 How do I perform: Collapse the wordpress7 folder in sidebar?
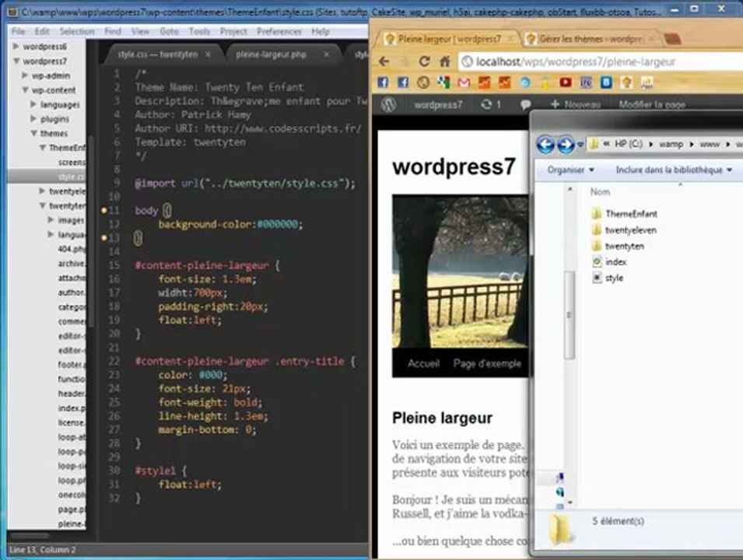point(16,61)
